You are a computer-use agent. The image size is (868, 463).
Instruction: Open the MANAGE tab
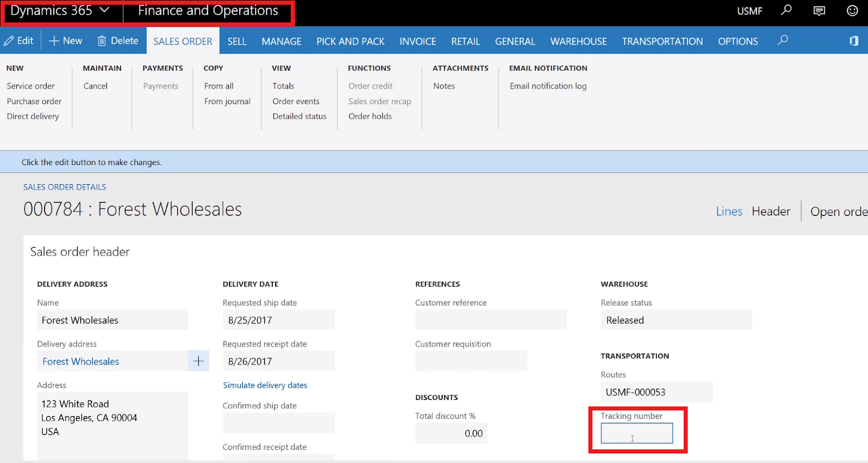pyautogui.click(x=282, y=41)
